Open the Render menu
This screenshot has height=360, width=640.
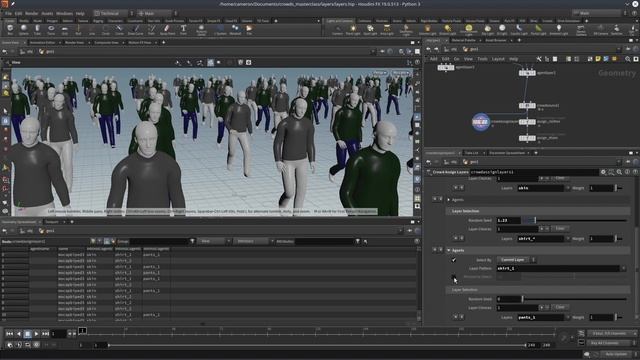(x=31, y=13)
